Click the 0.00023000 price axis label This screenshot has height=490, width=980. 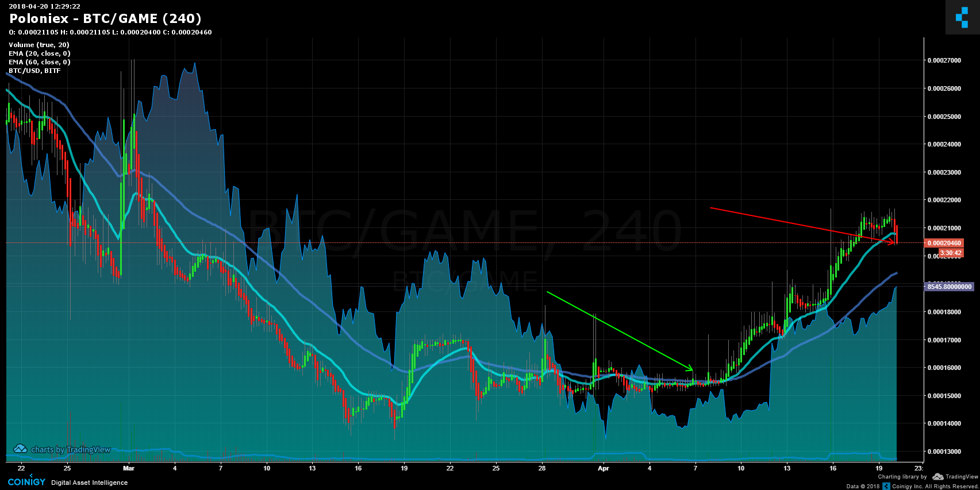944,172
